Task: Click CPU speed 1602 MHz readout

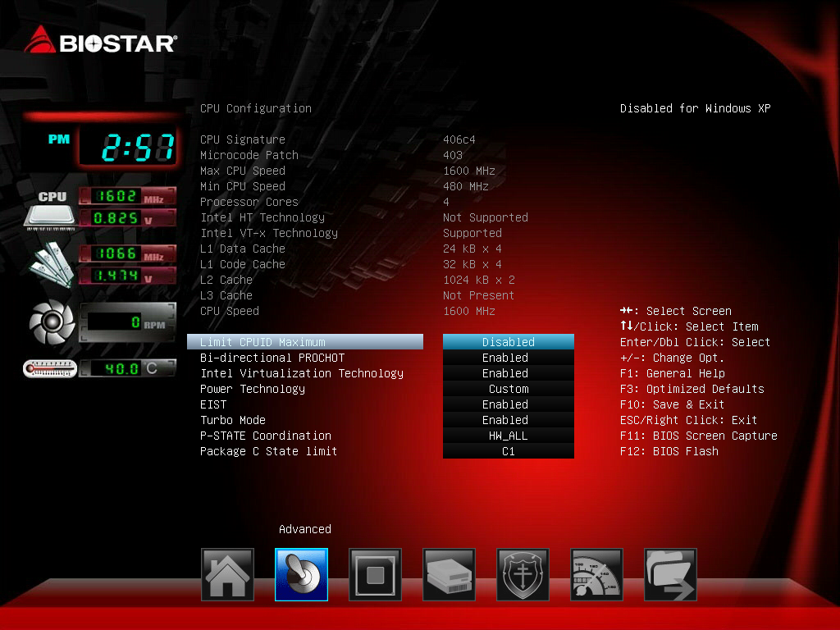Action: click(127, 195)
